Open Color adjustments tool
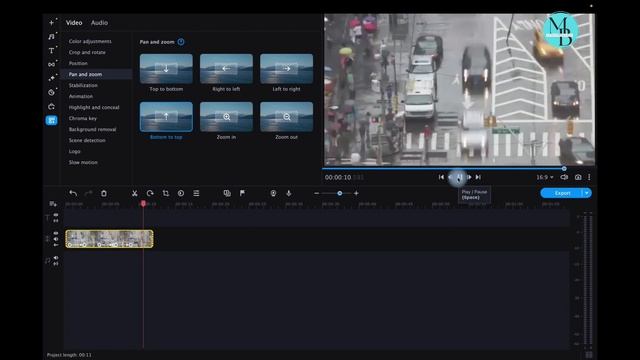 pos(90,41)
